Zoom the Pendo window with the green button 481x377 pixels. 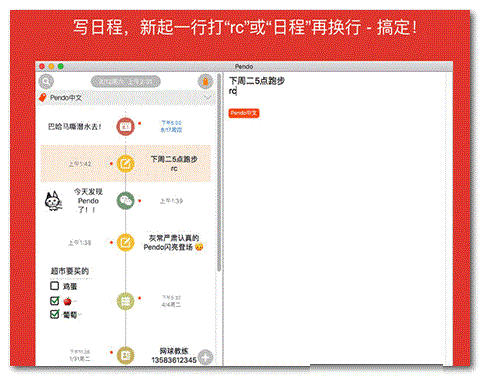point(61,66)
